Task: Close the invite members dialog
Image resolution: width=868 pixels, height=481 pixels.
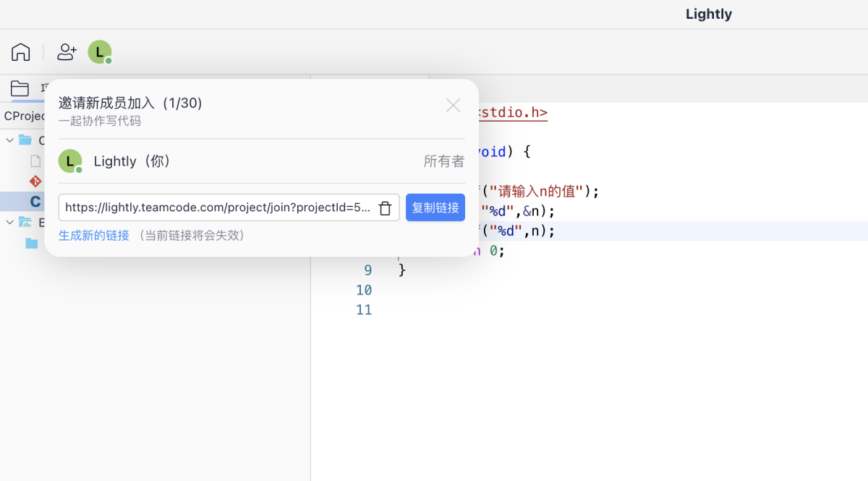Action: tap(454, 106)
